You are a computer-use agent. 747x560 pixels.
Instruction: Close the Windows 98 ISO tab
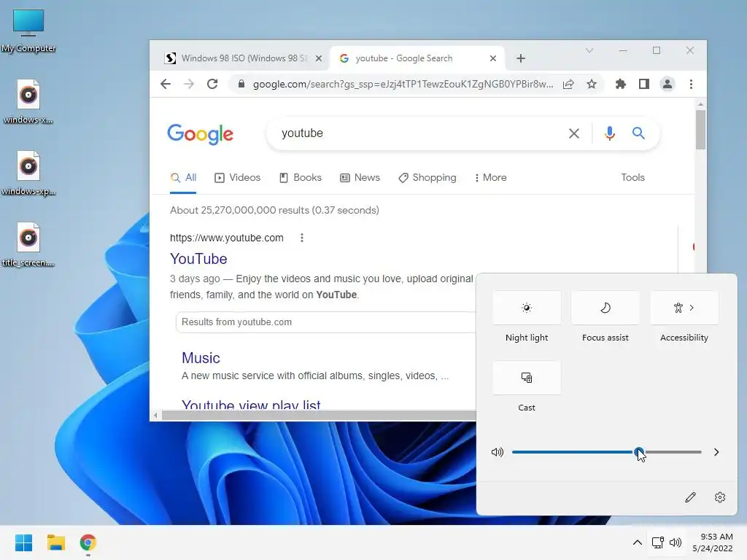(319, 58)
